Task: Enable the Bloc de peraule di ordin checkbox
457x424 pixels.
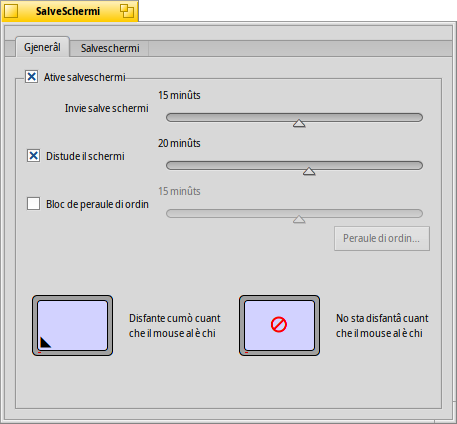Action: [33, 204]
